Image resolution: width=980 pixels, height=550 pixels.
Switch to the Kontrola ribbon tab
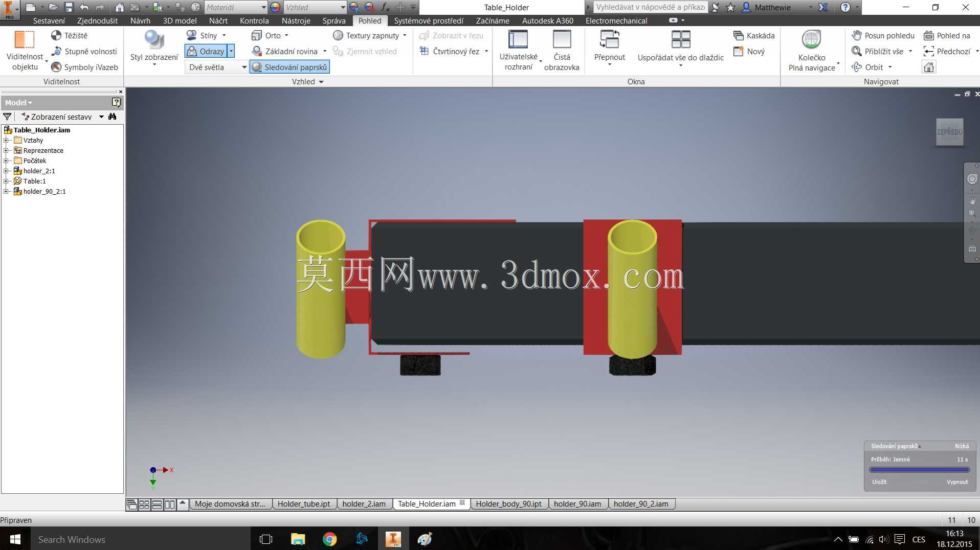pos(254,20)
